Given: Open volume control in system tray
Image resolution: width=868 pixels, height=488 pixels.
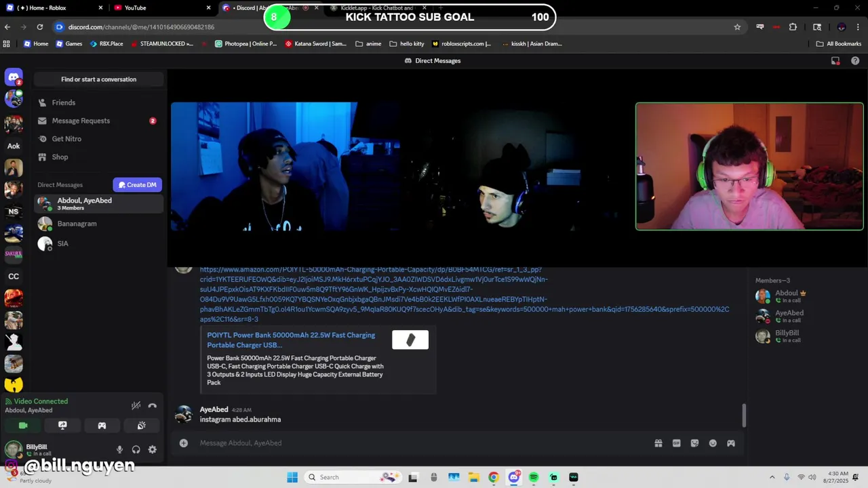Looking at the screenshot, I should pos(814,477).
